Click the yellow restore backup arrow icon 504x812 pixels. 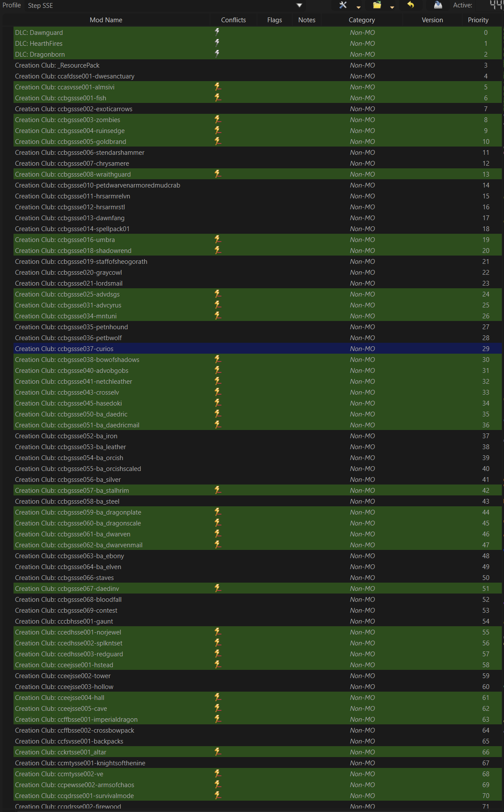[410, 5]
